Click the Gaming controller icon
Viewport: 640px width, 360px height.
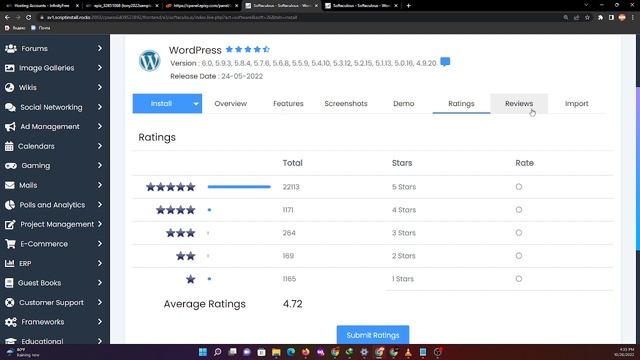[11, 166]
